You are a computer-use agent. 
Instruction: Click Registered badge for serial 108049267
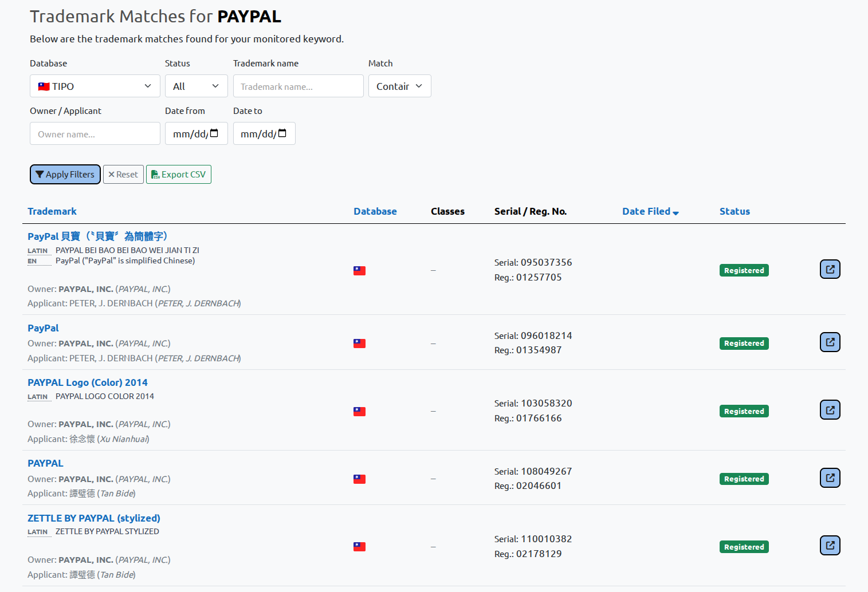(x=744, y=479)
